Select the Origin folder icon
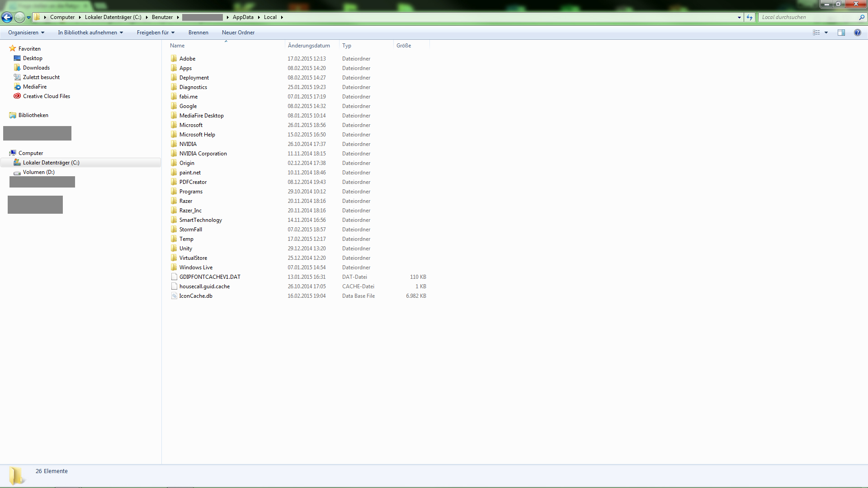Viewport: 868px width, 488px height. (174, 163)
